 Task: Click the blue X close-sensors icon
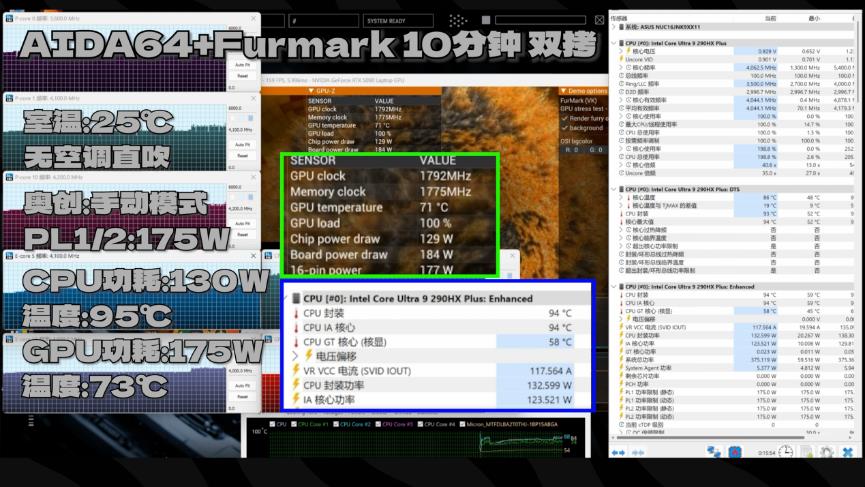[x=848, y=452]
